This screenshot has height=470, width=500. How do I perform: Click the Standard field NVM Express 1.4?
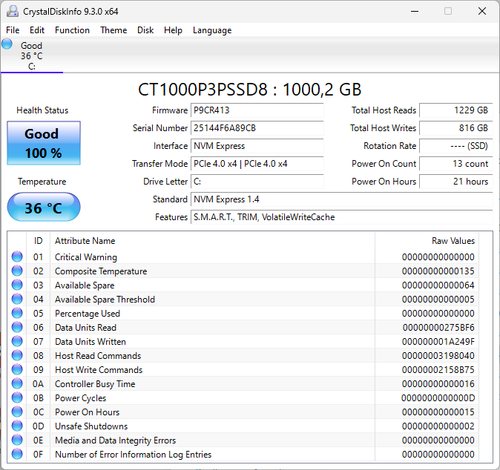[342, 199]
